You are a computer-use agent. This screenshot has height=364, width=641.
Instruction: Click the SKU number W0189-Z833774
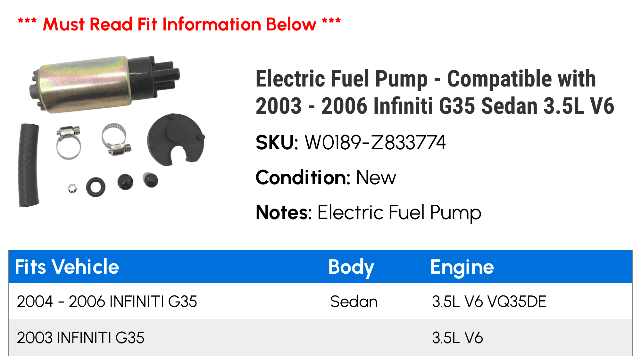375,143
